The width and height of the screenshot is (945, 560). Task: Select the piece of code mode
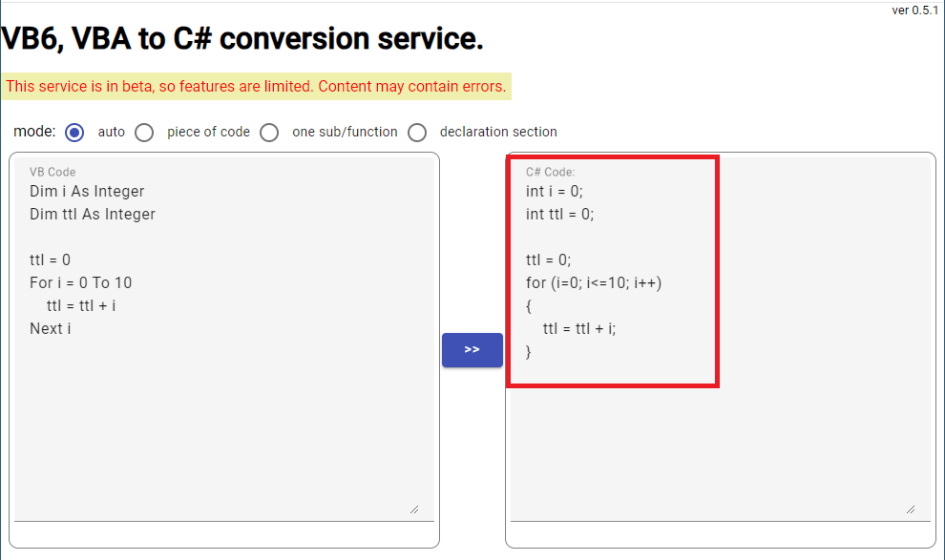pos(144,133)
